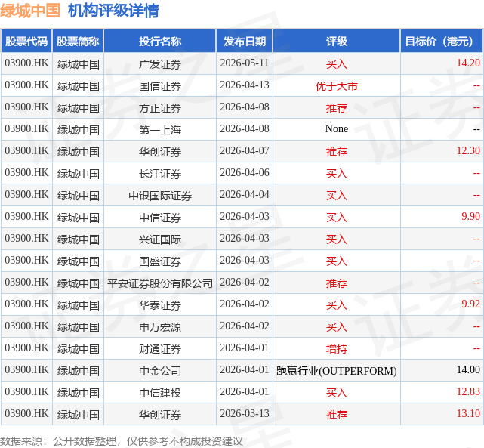Select the 第一上海 cell

coord(160,130)
